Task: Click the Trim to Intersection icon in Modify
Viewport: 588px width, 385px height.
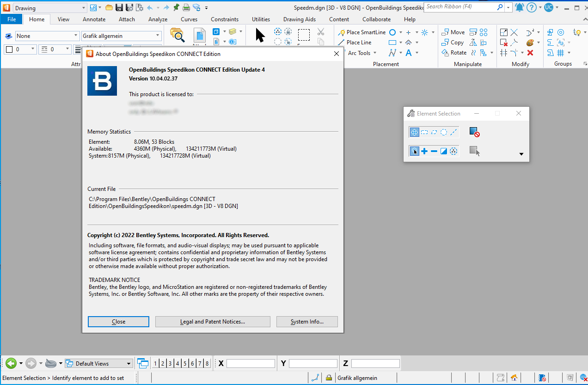Action: pyautogui.click(x=514, y=32)
